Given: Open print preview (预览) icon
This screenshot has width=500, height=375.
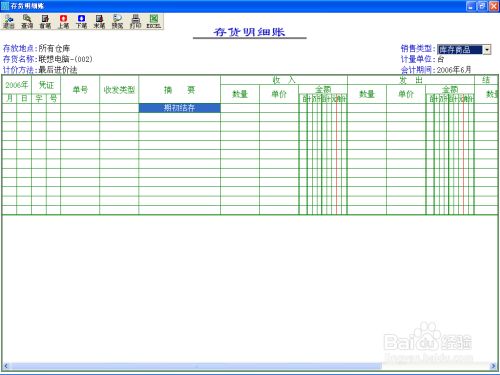Looking at the screenshot, I should pos(117,21).
